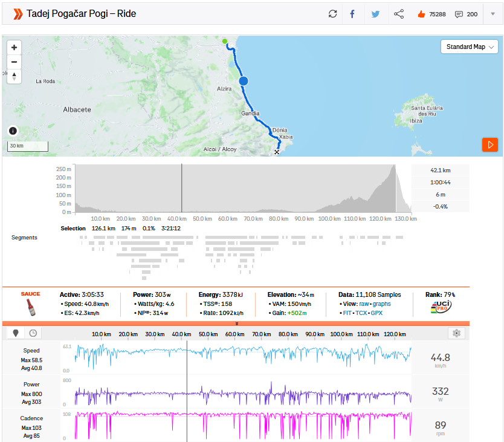The image size is (504, 442).
Task: Zoom in on the map
Action: 14,47
